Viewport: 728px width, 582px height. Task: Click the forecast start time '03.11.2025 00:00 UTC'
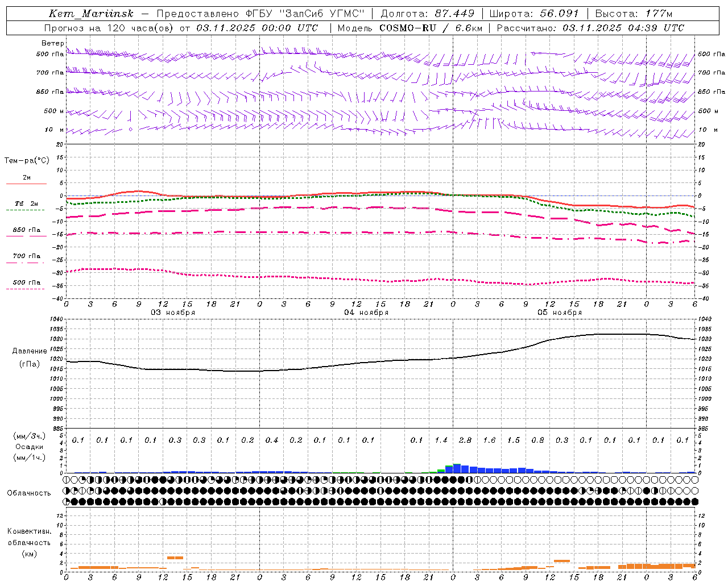point(257,28)
